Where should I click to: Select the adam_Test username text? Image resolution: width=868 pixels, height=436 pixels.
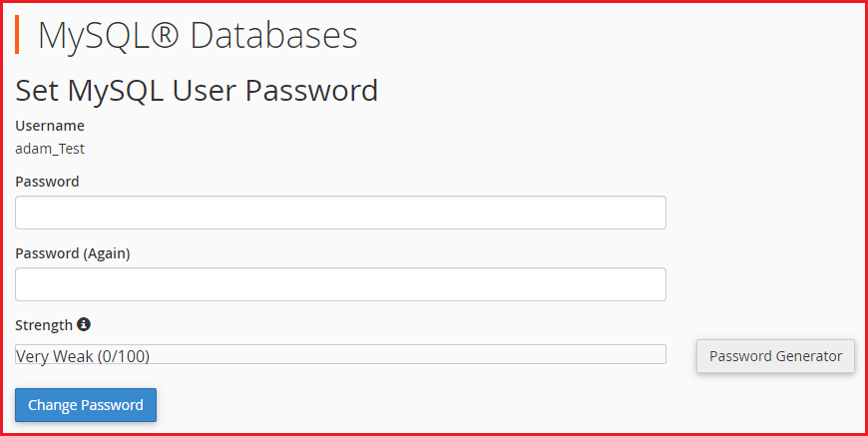click(x=50, y=149)
